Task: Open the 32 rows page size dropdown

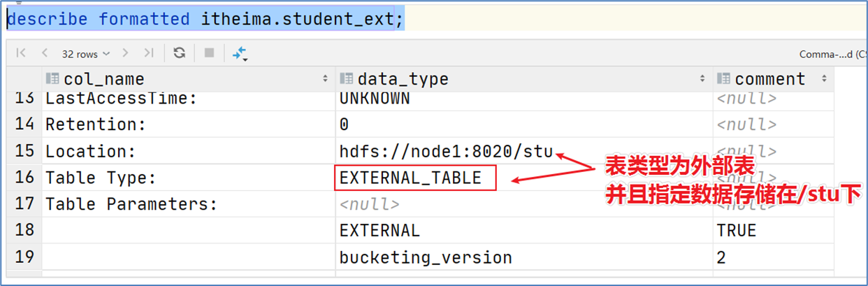Action: 85,53
